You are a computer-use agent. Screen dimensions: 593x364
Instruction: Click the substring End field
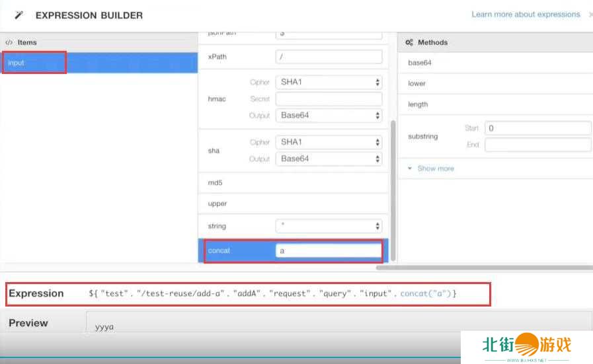(537, 145)
